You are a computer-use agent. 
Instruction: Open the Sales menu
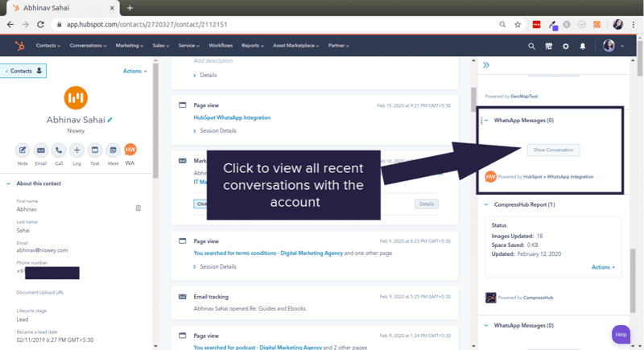point(160,46)
